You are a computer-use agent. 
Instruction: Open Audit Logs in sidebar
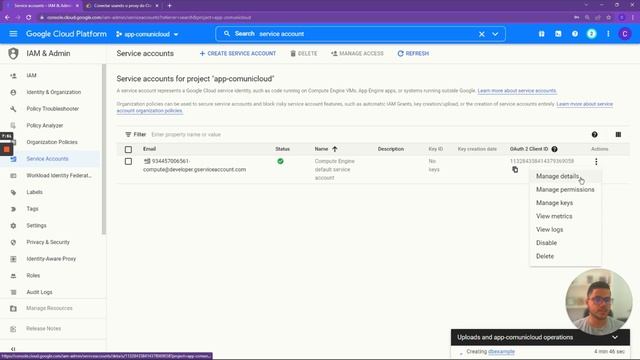pos(39,292)
